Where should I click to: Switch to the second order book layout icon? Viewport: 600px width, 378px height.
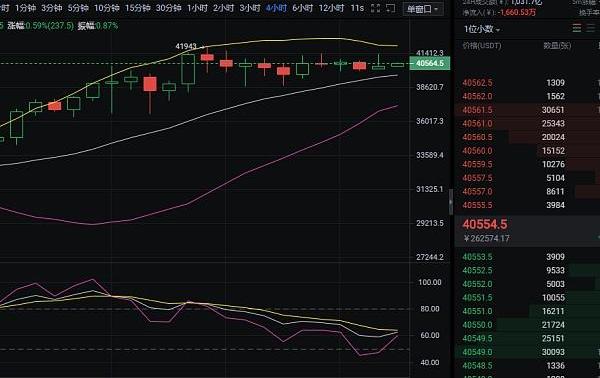pos(591,28)
